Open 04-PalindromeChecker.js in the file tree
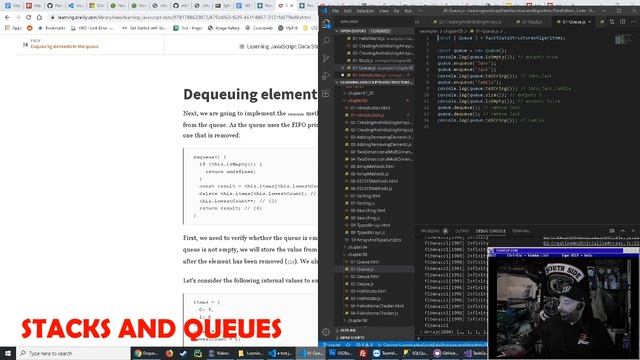The height and width of the screenshot is (360, 640). tap(374, 313)
